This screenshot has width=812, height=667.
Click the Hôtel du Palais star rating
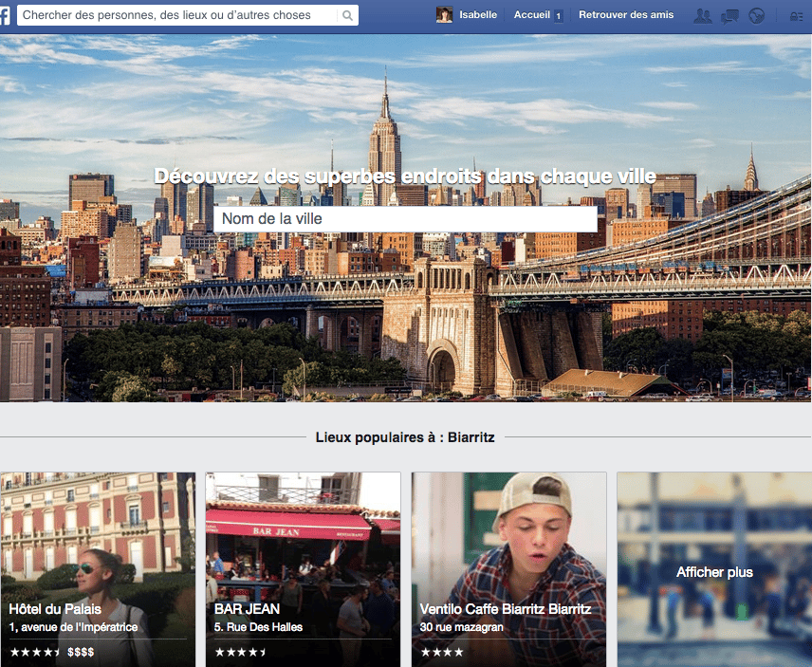pyautogui.click(x=35, y=653)
